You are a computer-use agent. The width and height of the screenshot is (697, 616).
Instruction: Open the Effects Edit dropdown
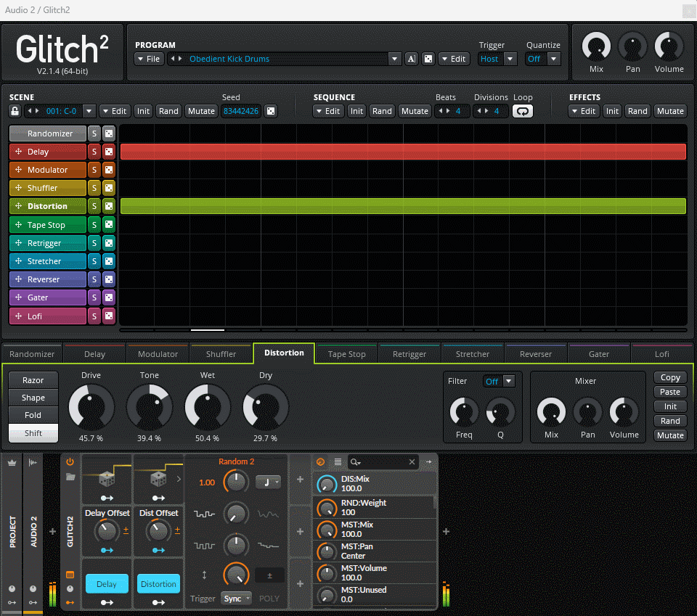tap(584, 111)
